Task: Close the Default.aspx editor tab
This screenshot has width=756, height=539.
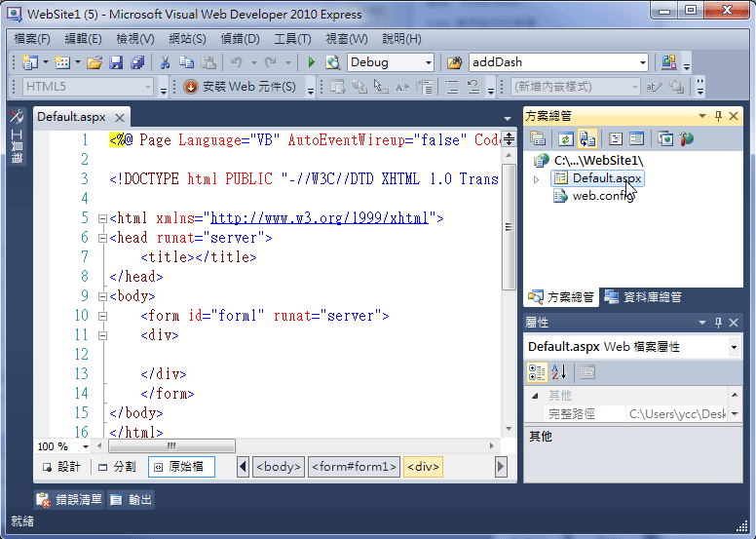Action: pos(120,117)
